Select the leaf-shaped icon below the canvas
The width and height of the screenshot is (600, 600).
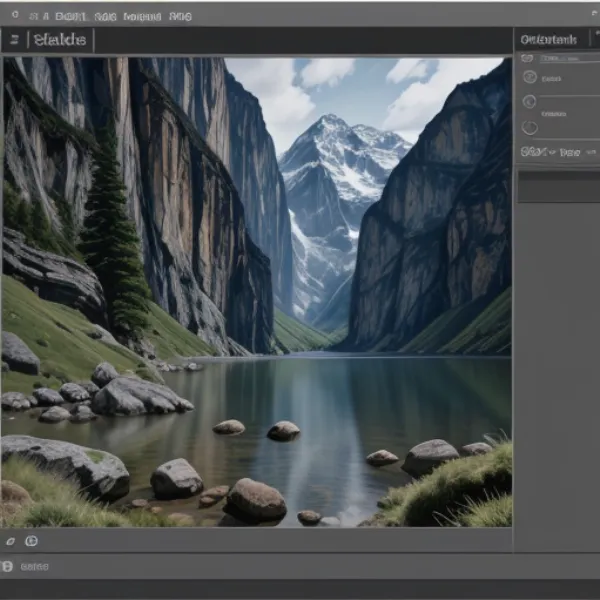10,541
